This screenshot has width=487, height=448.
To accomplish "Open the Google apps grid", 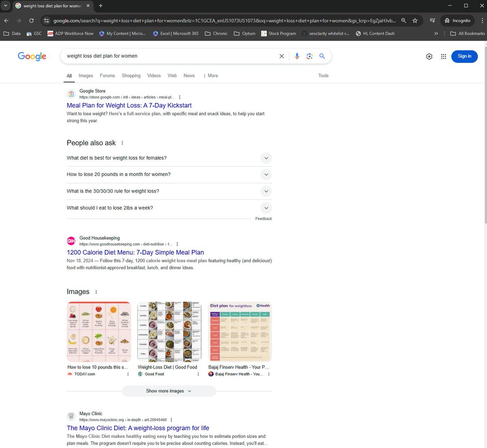I will (444, 56).
